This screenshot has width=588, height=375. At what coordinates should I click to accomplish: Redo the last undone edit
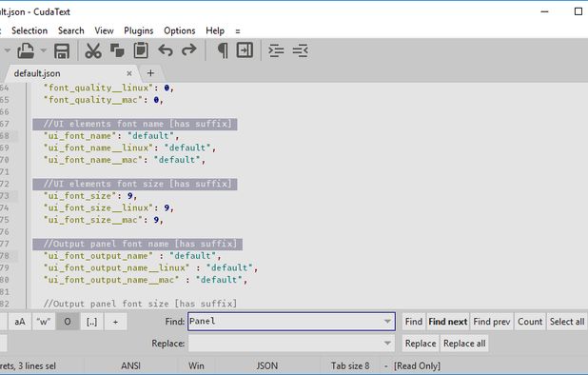click(189, 49)
